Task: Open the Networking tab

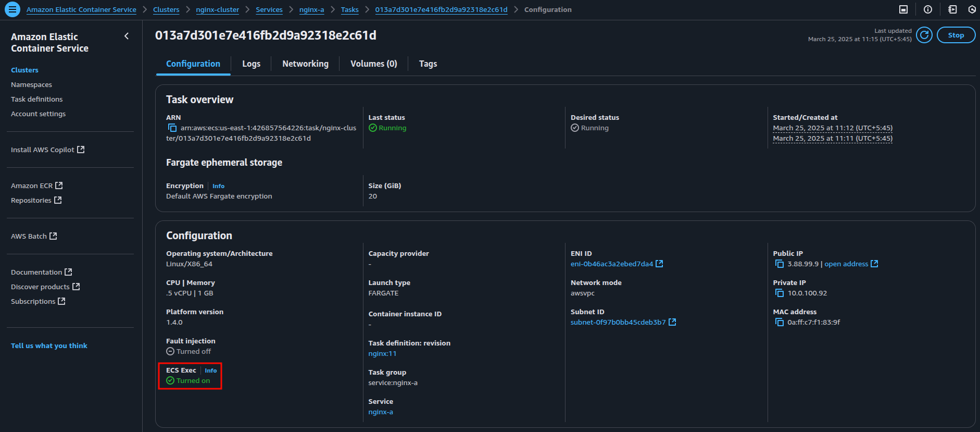Action: pyautogui.click(x=305, y=64)
